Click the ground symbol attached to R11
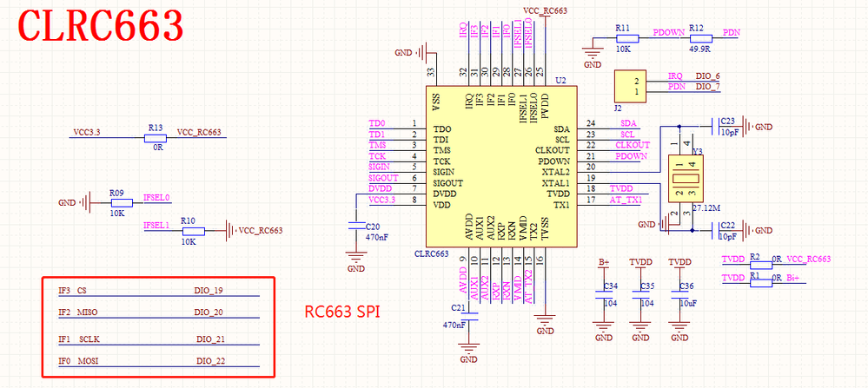The image size is (868, 388). pyautogui.click(x=593, y=54)
